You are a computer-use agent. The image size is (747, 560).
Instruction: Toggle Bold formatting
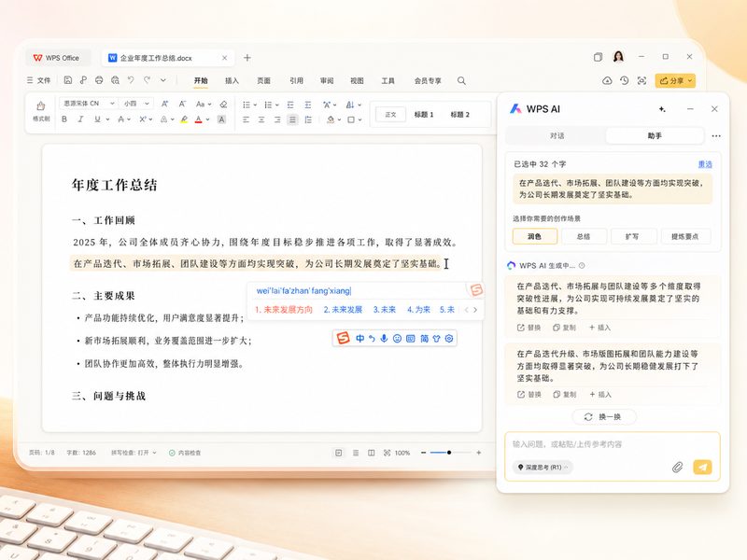(64, 119)
